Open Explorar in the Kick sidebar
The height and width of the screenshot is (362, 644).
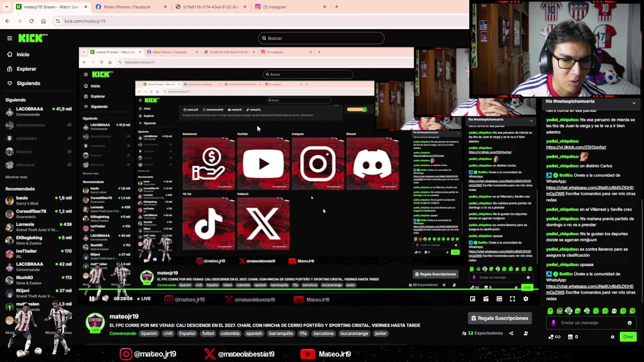pos(21,69)
